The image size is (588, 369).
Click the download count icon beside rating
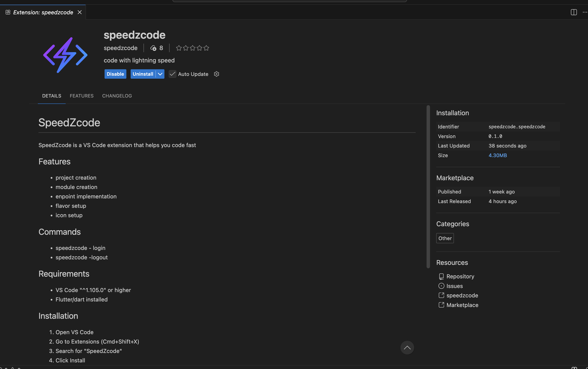[x=153, y=48]
